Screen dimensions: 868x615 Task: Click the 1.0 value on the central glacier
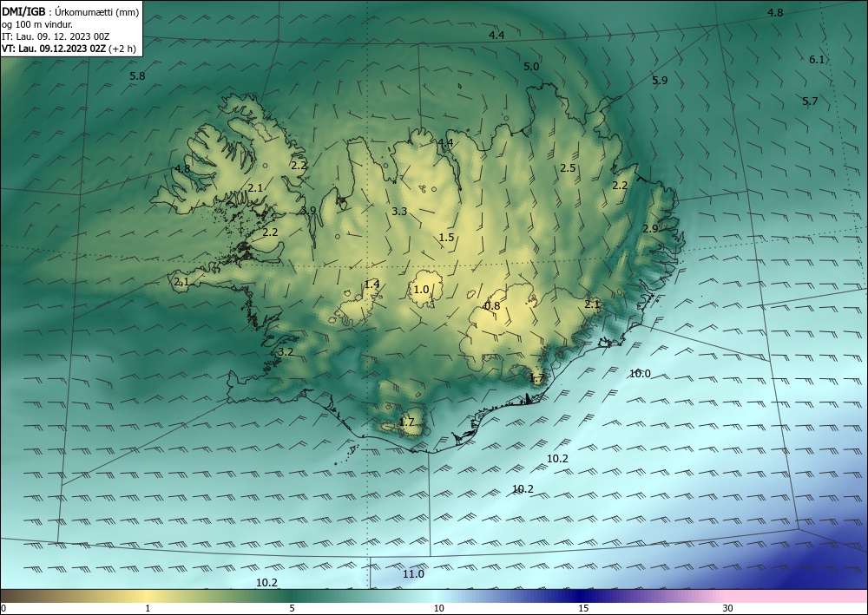point(421,289)
